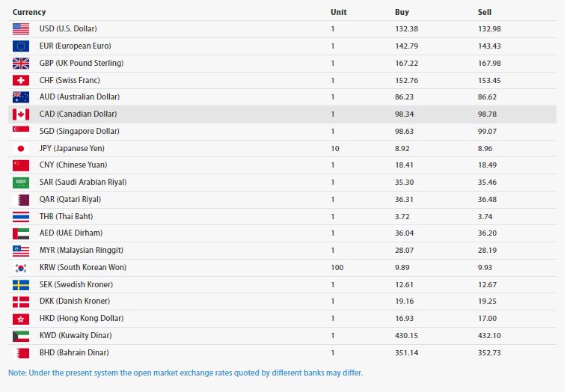Click the Swiss flag icon
The width and height of the screenshot is (567, 392).
(21, 80)
